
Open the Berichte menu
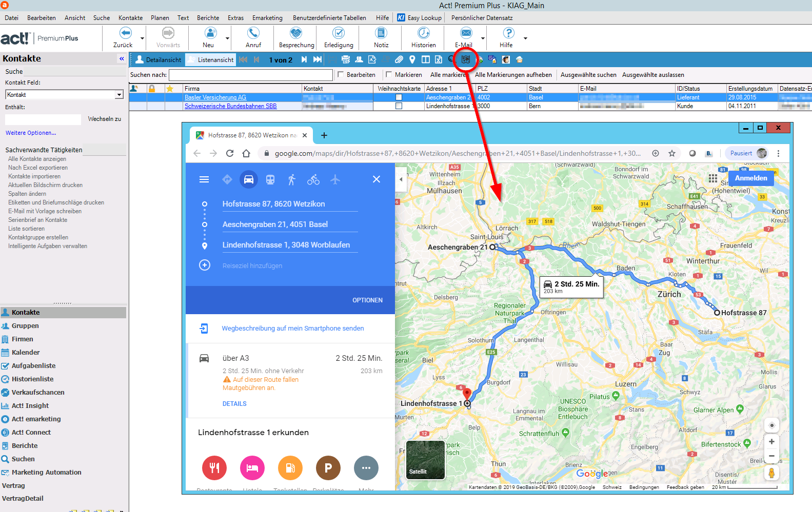coord(208,17)
